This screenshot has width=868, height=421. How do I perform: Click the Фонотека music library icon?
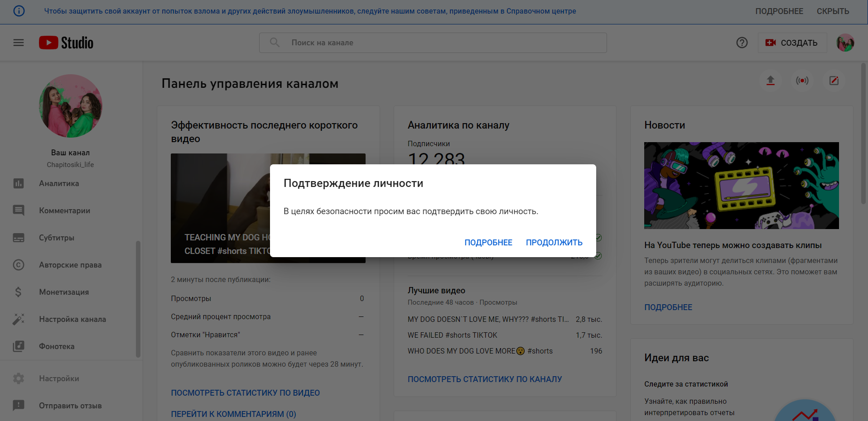(x=19, y=346)
